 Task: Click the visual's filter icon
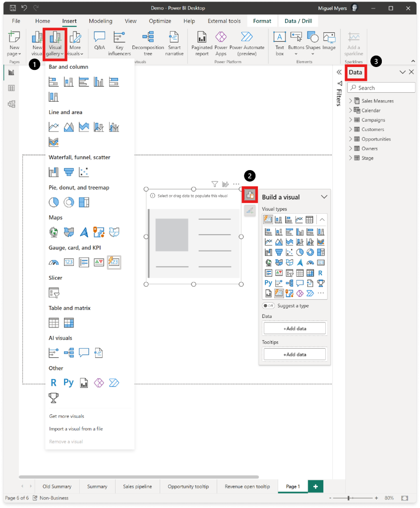[x=214, y=184]
